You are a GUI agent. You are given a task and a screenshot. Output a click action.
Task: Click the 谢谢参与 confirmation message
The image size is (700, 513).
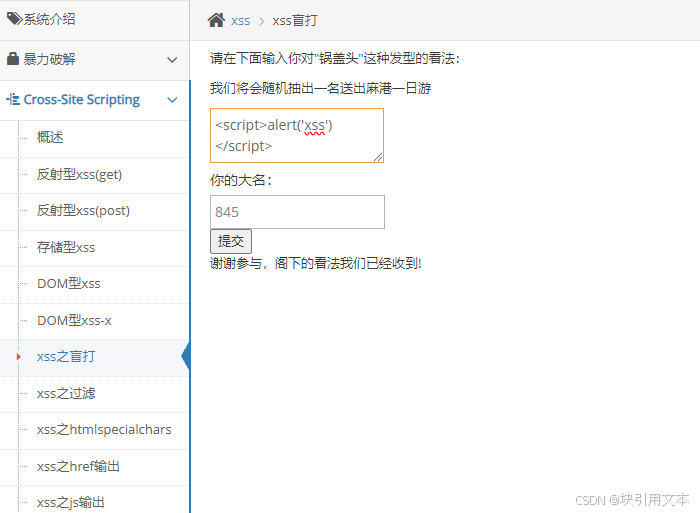click(316, 263)
